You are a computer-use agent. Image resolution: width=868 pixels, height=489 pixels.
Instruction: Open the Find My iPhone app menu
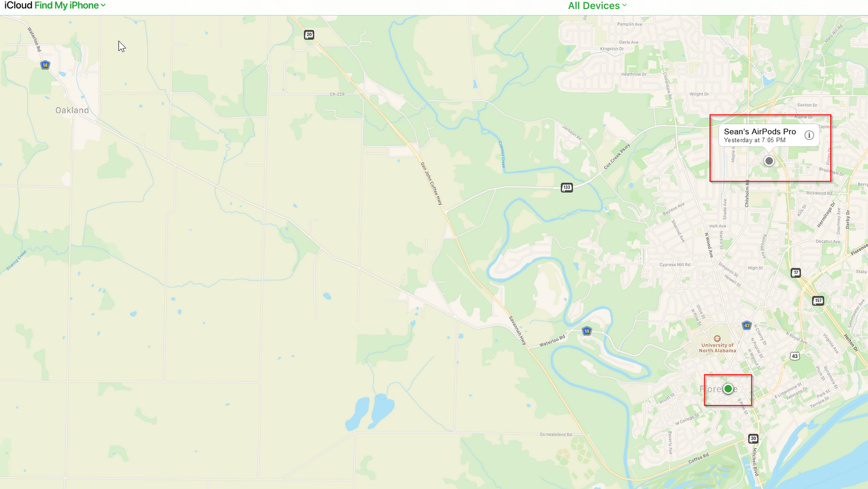pos(70,5)
